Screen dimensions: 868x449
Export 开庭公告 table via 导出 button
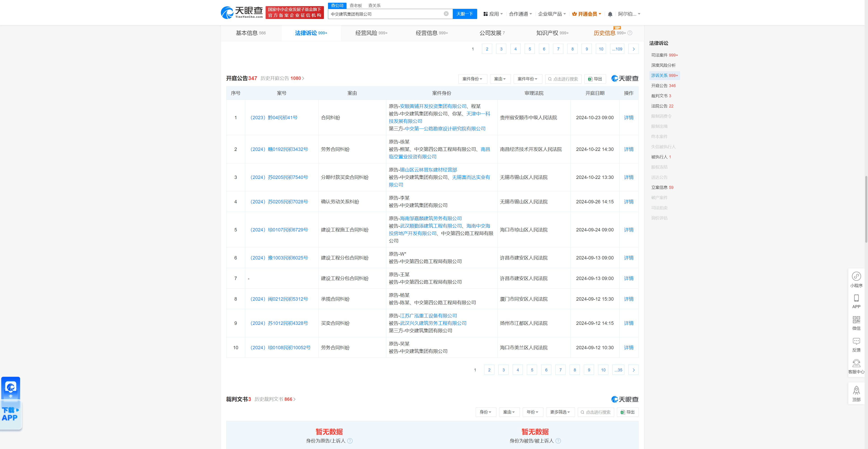(595, 79)
